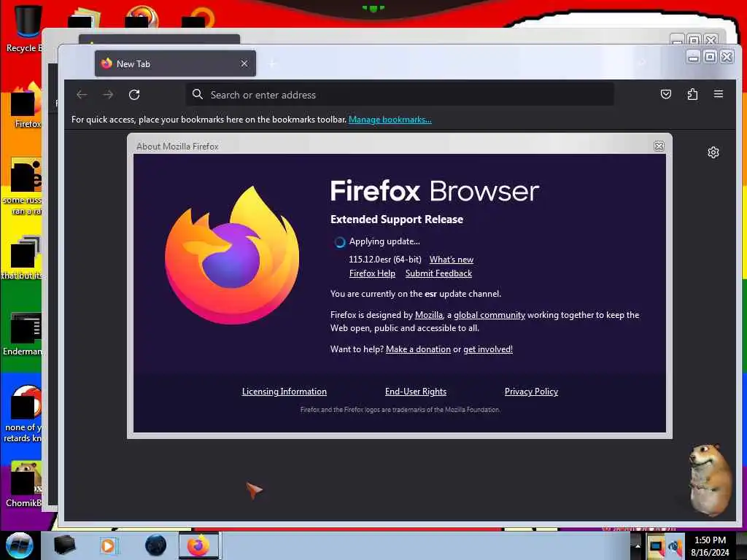This screenshot has width=747, height=560.
Task: Open the Firefox desktop shortcut
Action: pos(26,106)
